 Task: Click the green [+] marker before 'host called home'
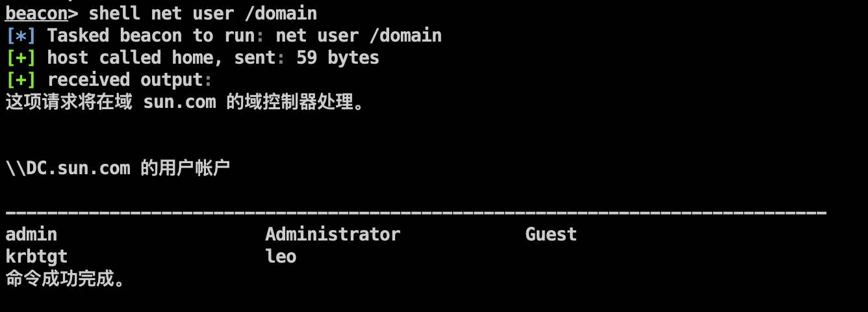21,57
